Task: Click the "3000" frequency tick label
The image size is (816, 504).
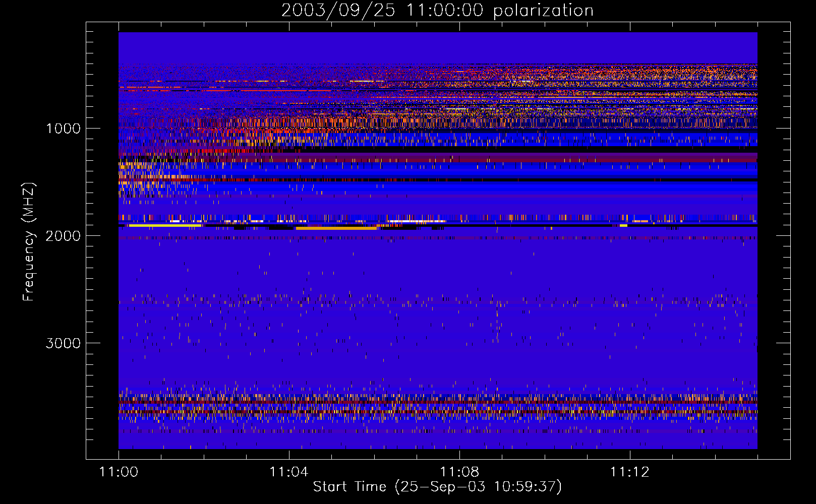Action: (63, 343)
